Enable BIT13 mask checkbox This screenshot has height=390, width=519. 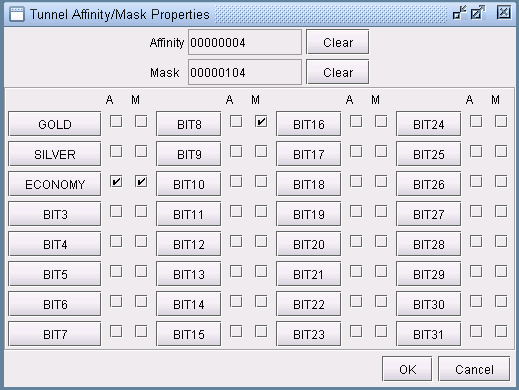coord(261,271)
